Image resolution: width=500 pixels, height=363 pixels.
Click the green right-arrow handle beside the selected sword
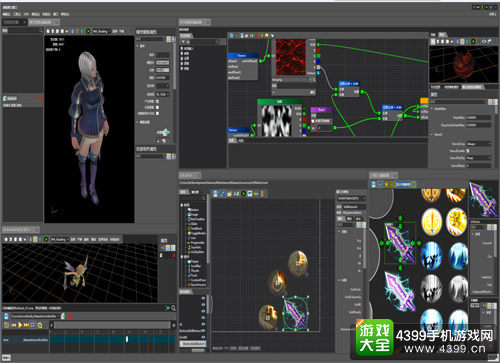click(x=419, y=243)
